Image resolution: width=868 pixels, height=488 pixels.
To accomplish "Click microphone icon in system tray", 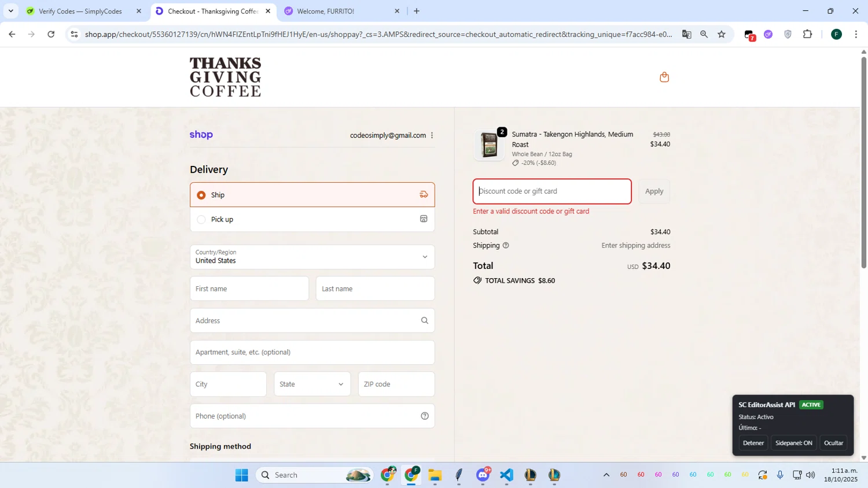I will pos(780,475).
